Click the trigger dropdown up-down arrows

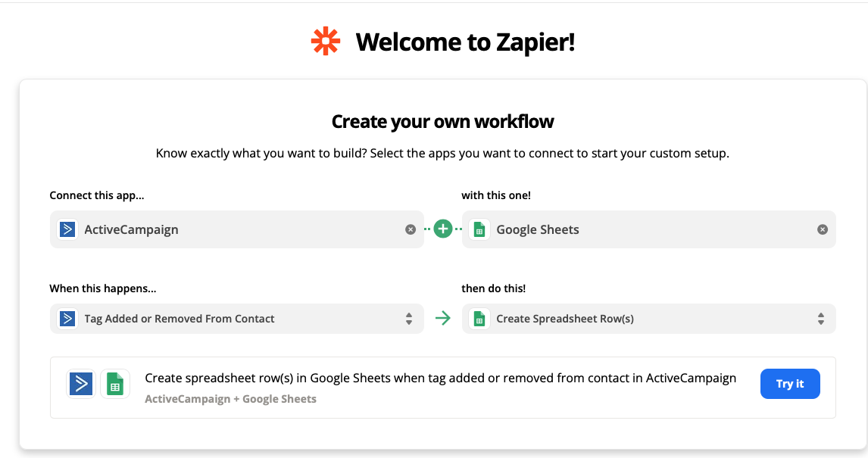409,319
